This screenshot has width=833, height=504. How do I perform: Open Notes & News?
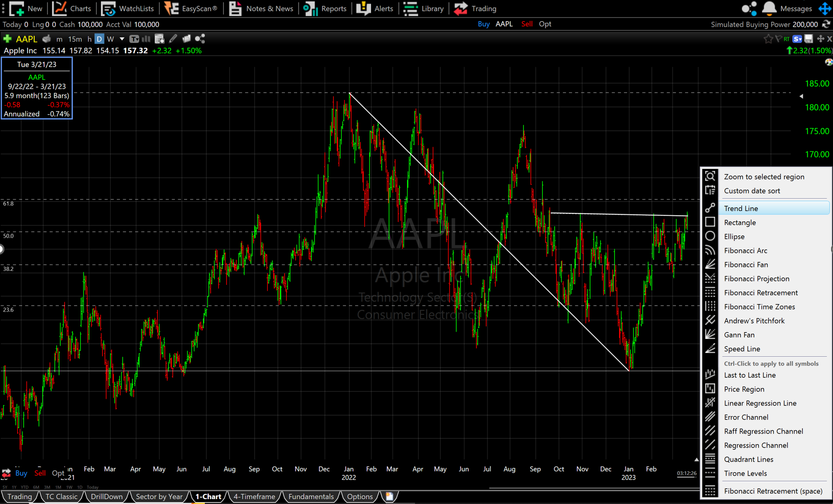click(x=260, y=8)
